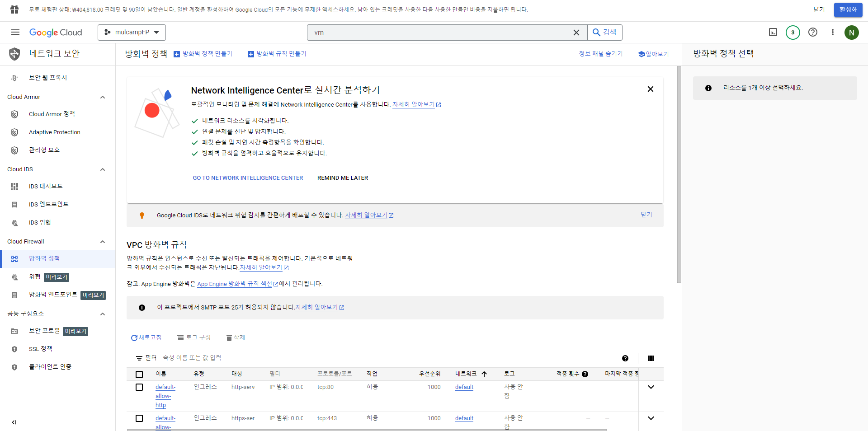
Task: Check the default-allow-http rule checkbox
Action: (139, 387)
